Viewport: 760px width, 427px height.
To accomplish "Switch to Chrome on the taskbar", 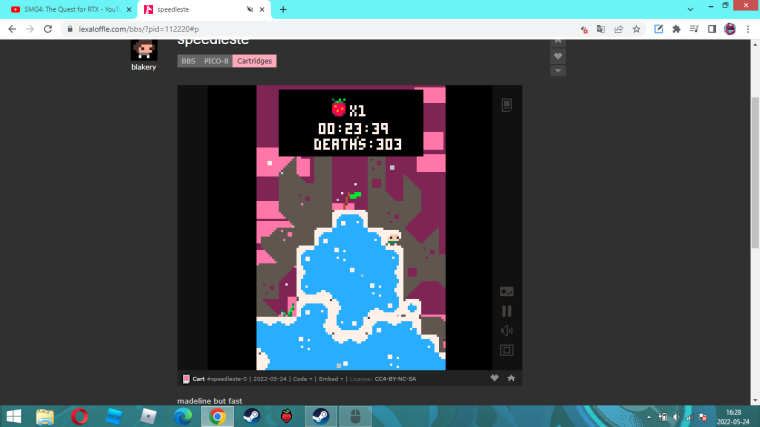I will tap(217, 416).
